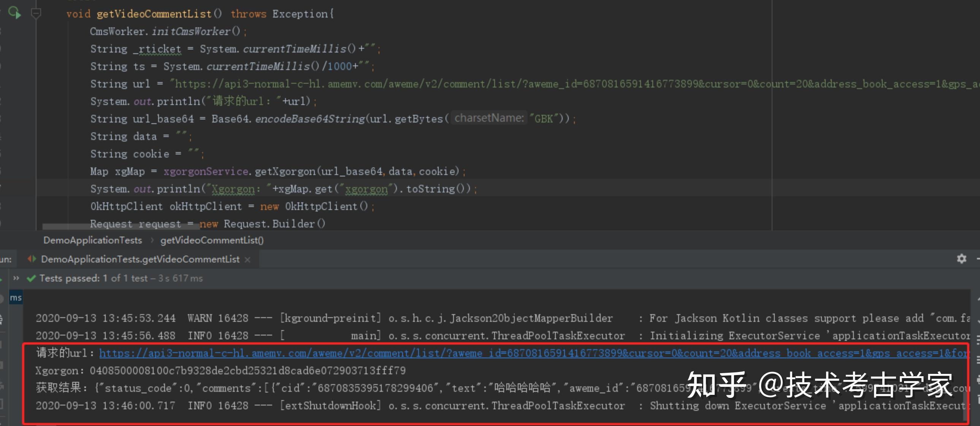The width and height of the screenshot is (980, 426).
Task: Toggle the ms timestamp display in console
Action: tap(15, 298)
